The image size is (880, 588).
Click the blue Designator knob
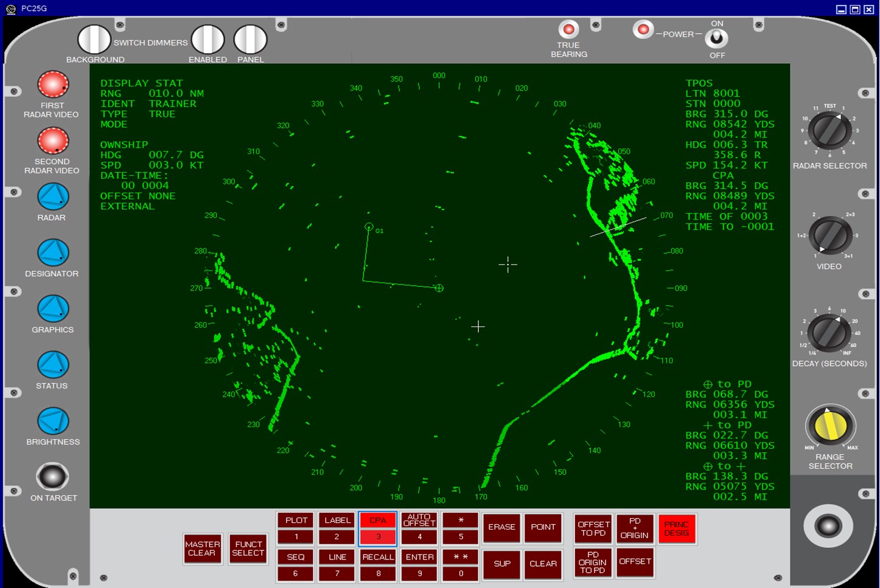click(x=53, y=253)
